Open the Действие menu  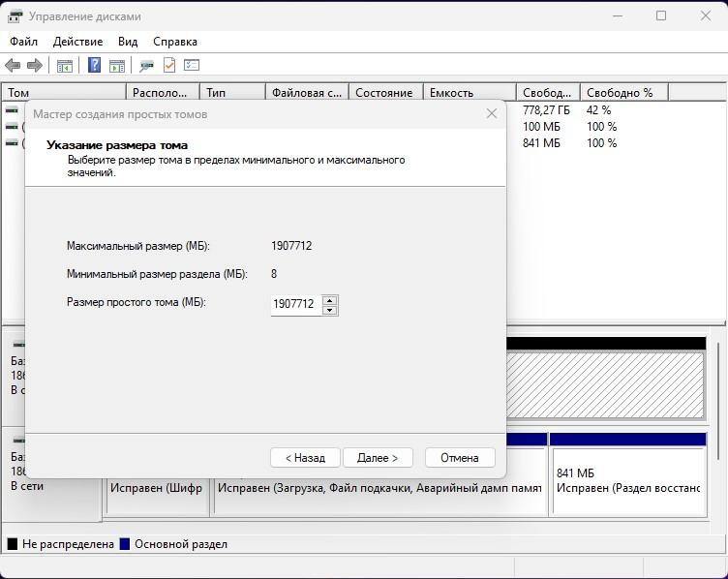(78, 42)
